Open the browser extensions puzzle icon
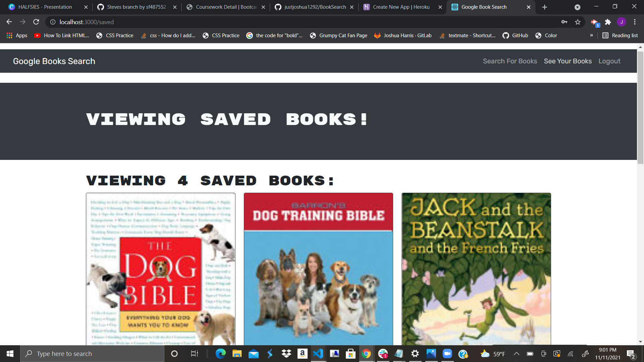This screenshot has width=644, height=362. pos(608,22)
